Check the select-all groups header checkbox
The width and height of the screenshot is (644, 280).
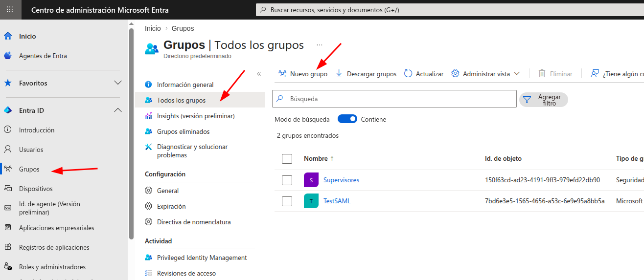(x=287, y=159)
